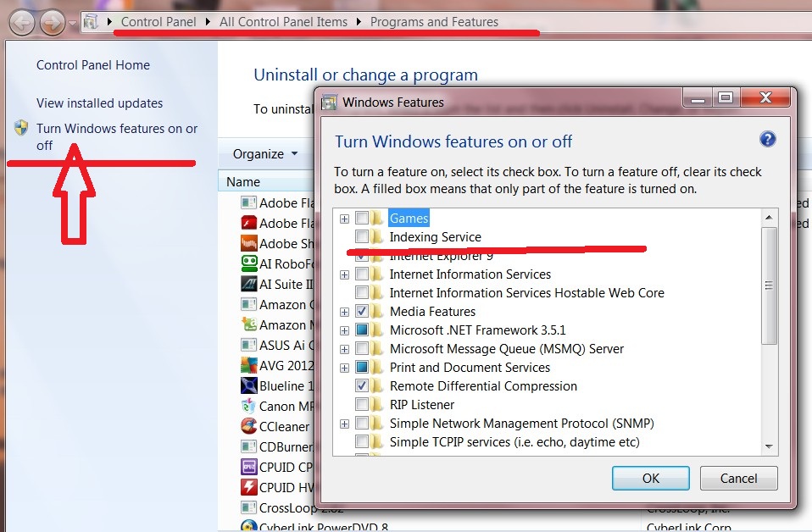Select the CCleaner list entry

coord(275,426)
